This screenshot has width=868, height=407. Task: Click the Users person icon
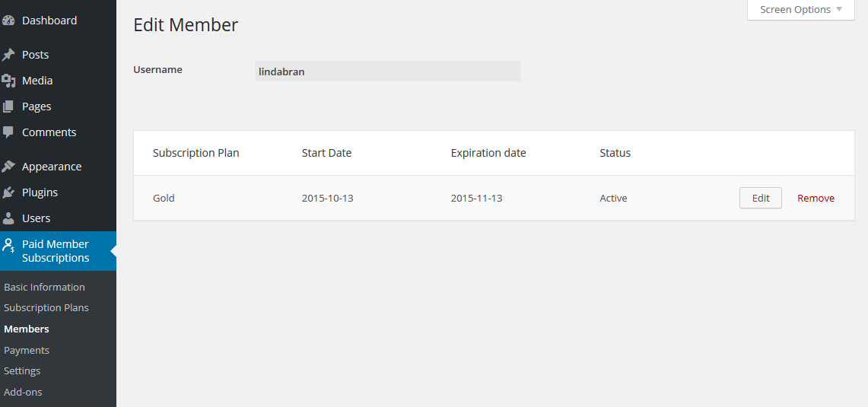pyautogui.click(x=9, y=218)
